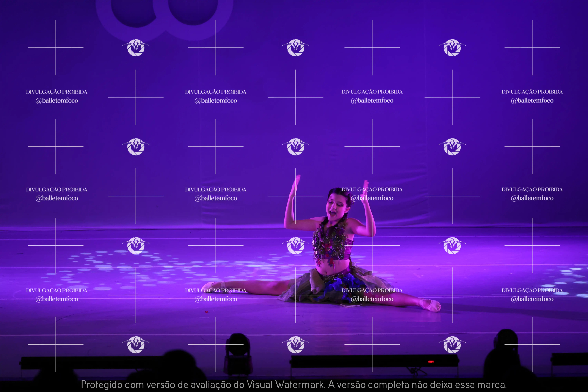
Task: Click the watermark logo overlapping the backdrop's circular emblem
Action: (x=136, y=48)
